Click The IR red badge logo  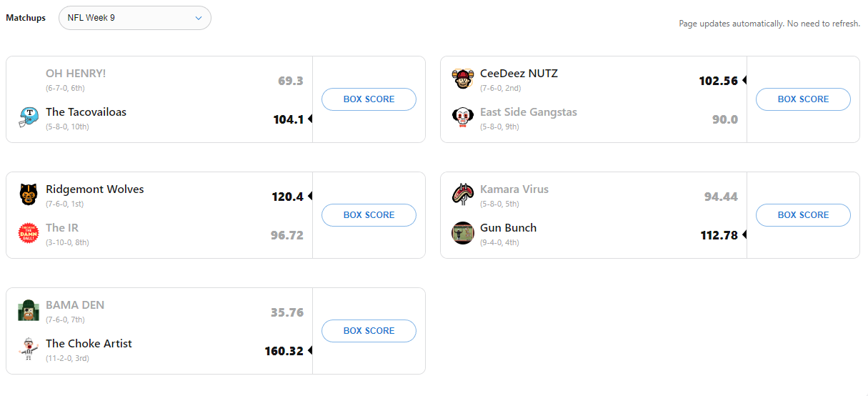pos(29,233)
